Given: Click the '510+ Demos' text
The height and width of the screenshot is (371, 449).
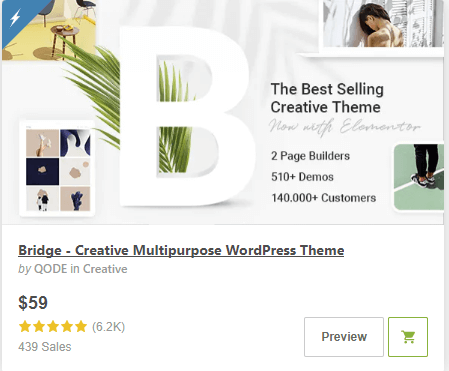Looking at the screenshot, I should (302, 177).
